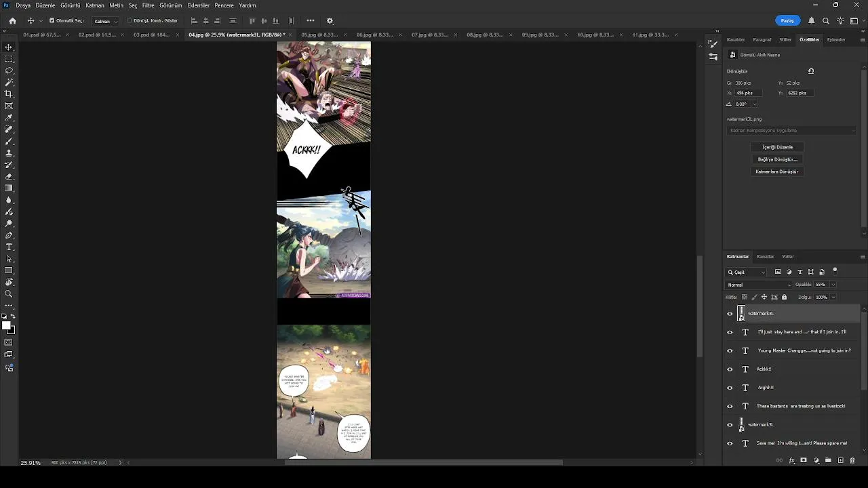Click the Bağlı'ya Dönüştür button
This screenshot has width=868, height=488.
coord(777,159)
